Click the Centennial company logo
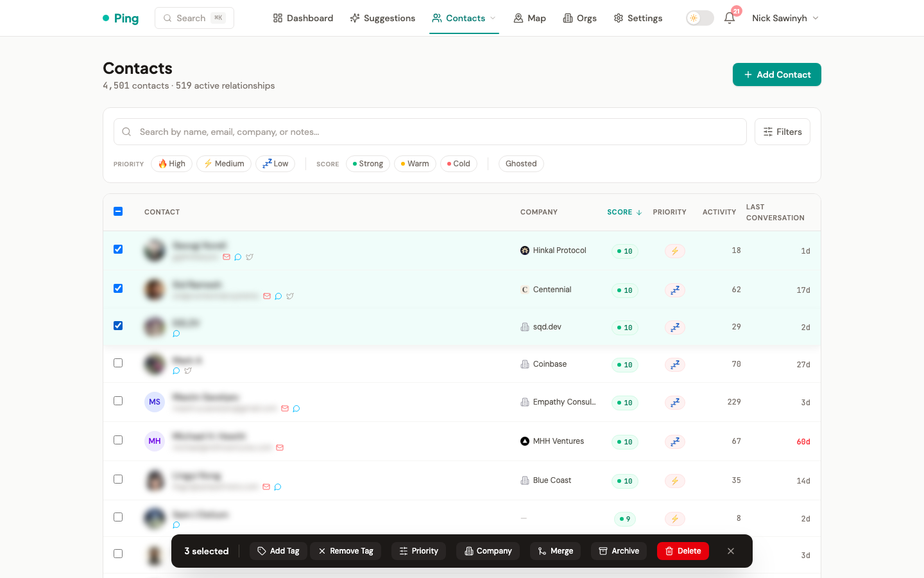This screenshot has width=924, height=578. tap(525, 290)
